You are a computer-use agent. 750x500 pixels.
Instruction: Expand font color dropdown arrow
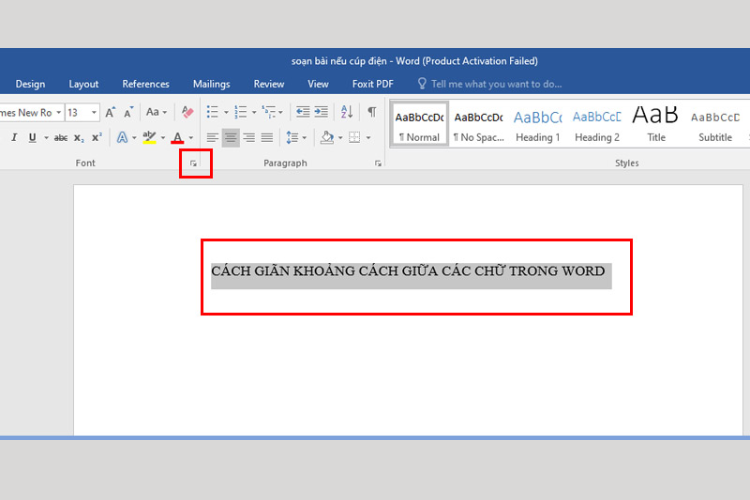tap(191, 138)
